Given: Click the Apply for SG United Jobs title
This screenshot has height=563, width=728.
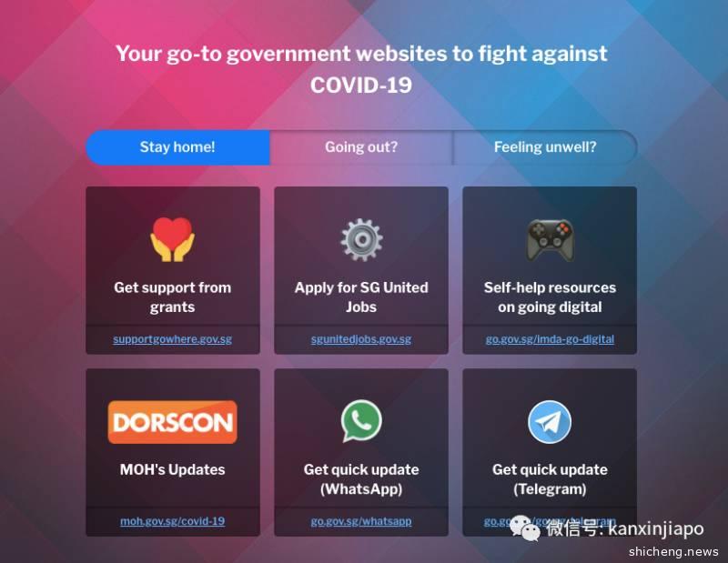Looking at the screenshot, I should point(361,297).
